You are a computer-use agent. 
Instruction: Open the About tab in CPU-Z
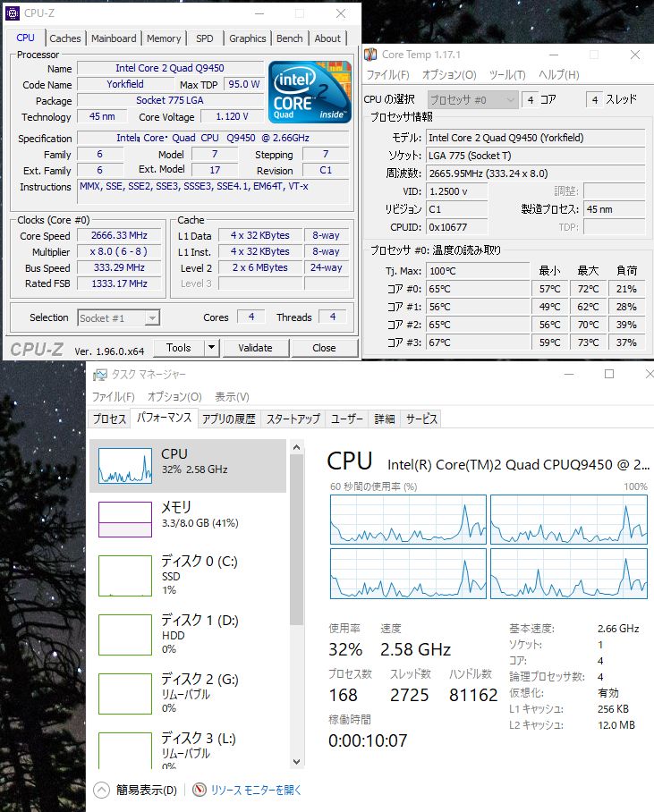[327, 38]
